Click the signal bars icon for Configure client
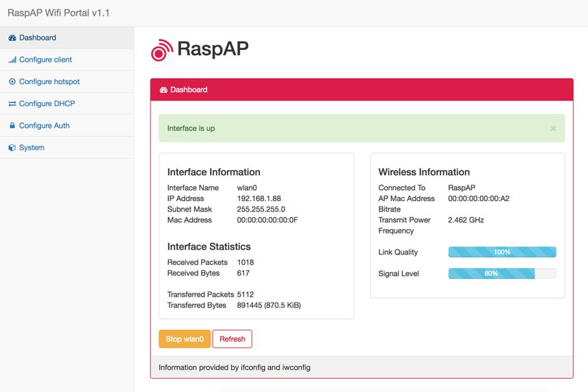The height and width of the screenshot is (392, 588). (x=12, y=60)
